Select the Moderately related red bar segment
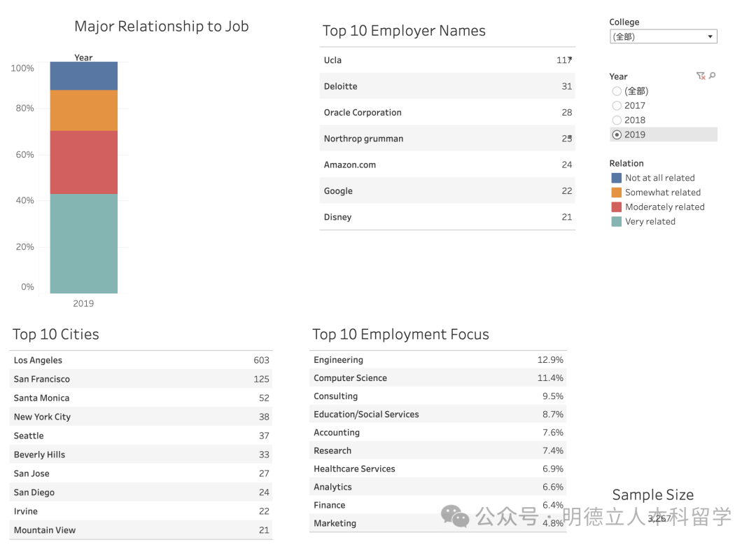Viewport: 756px width, 547px height. coord(83,162)
